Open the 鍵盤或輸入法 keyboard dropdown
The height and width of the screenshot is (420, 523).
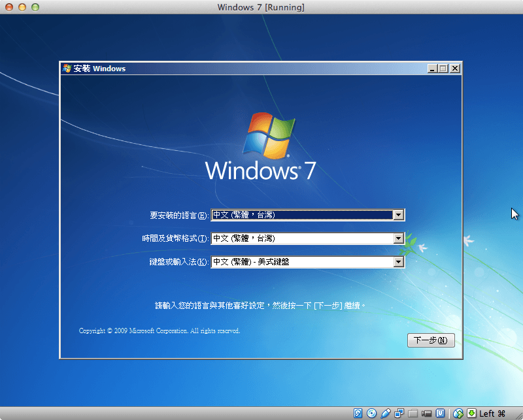(399, 262)
